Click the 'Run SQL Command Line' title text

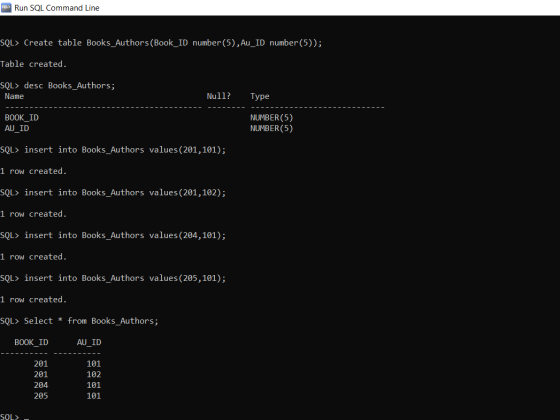[57, 8]
